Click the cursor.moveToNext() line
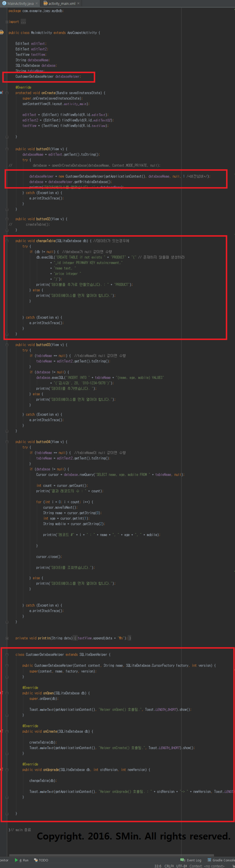The height and width of the screenshot is (868, 235). pos(60,507)
